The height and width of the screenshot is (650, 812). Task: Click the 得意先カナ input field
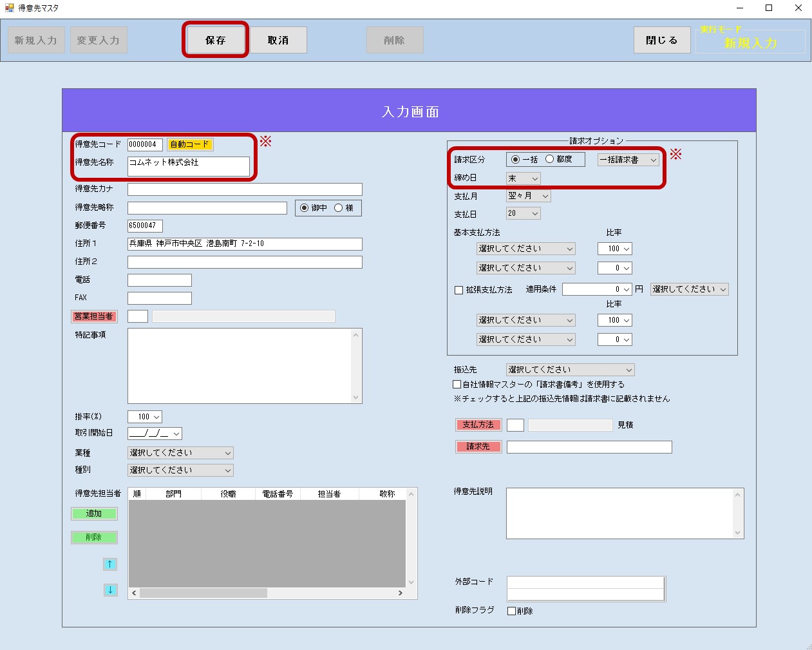click(x=245, y=189)
